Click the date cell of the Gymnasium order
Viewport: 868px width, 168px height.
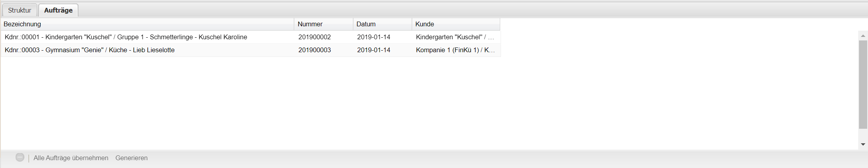coord(374,50)
